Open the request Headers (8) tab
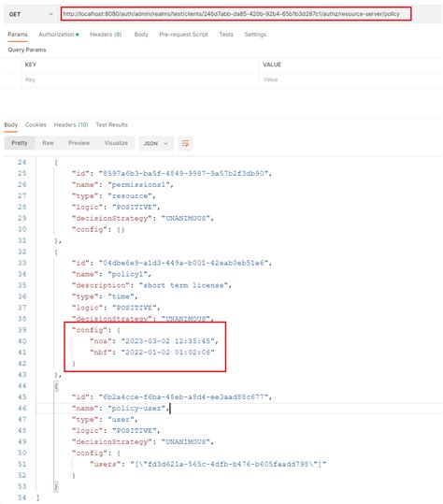 106,35
